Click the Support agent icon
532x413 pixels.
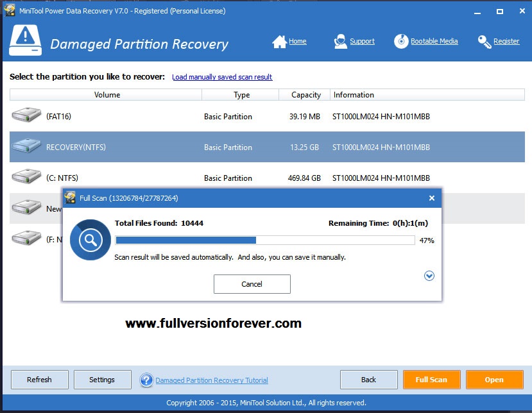click(340, 42)
